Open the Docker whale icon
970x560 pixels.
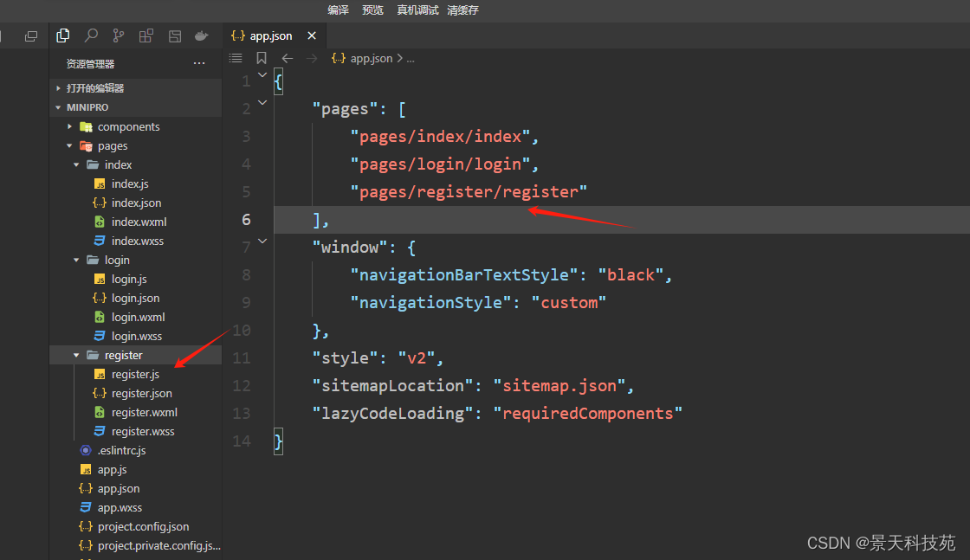202,35
